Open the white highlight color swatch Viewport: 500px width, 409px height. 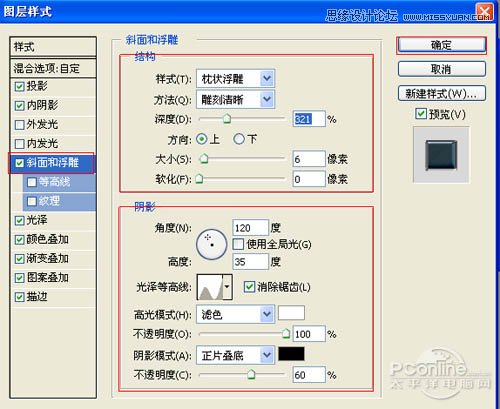pyautogui.click(x=291, y=313)
